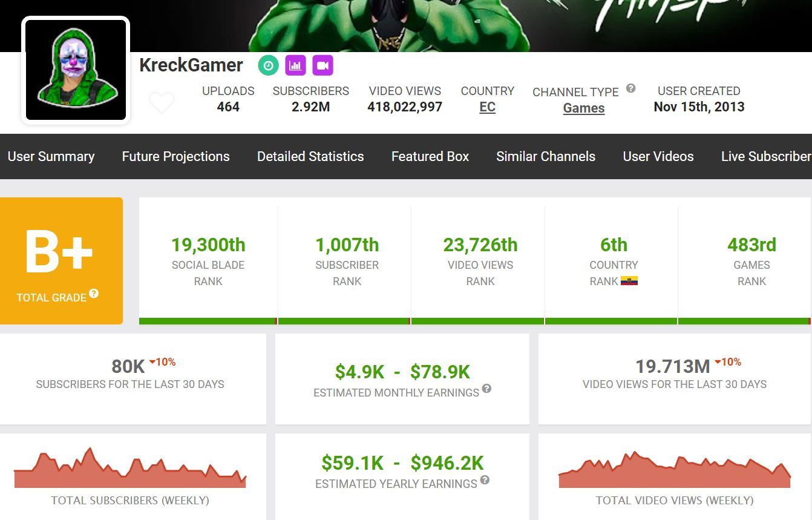Viewport: 812px width, 520px height.
Task: Switch to Detailed Statistics tab
Action: click(x=310, y=156)
